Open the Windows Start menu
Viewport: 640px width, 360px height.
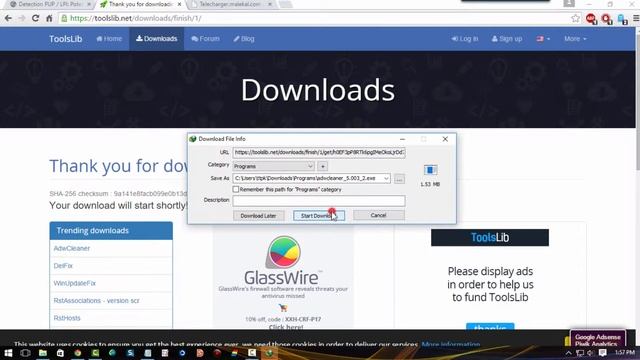point(8,353)
